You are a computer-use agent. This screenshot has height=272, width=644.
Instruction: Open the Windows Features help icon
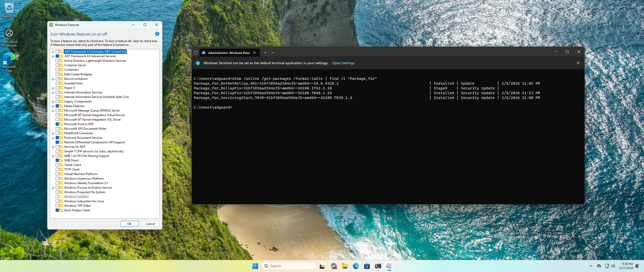click(157, 34)
